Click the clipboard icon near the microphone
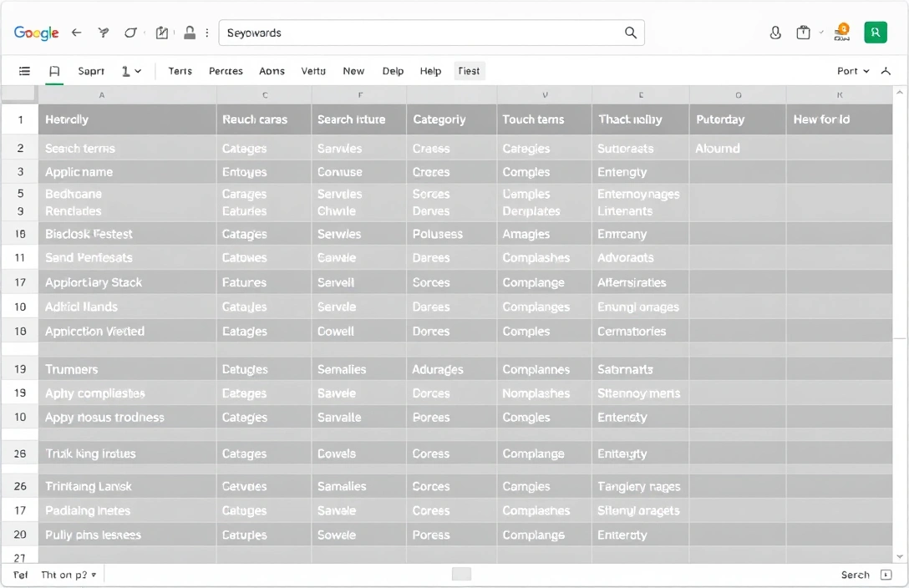909x588 pixels. 804,33
